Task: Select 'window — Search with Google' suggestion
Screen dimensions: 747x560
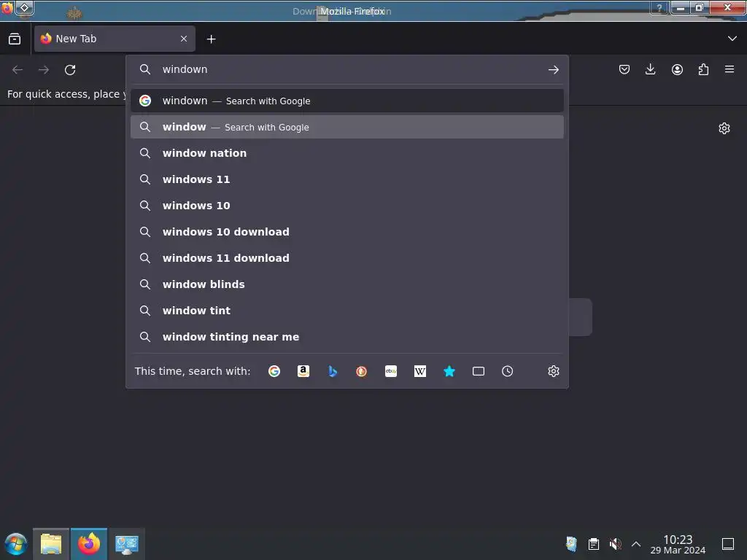Action: [x=347, y=127]
